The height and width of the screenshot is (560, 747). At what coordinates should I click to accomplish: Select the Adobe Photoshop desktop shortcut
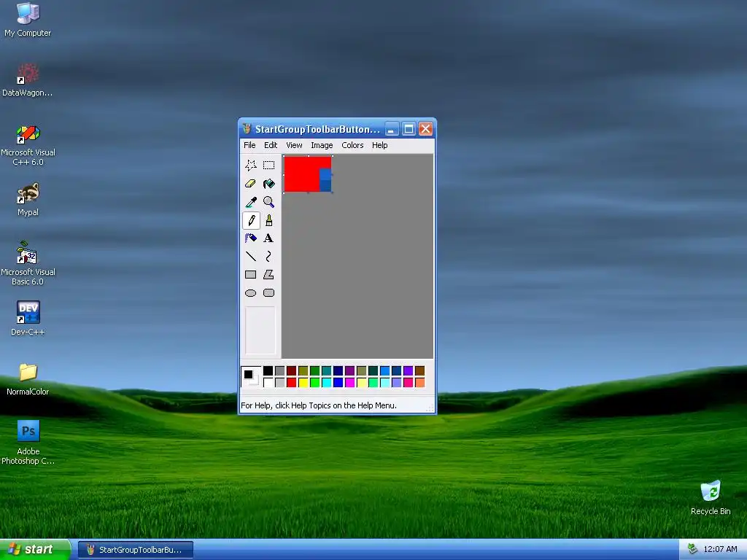click(x=28, y=442)
